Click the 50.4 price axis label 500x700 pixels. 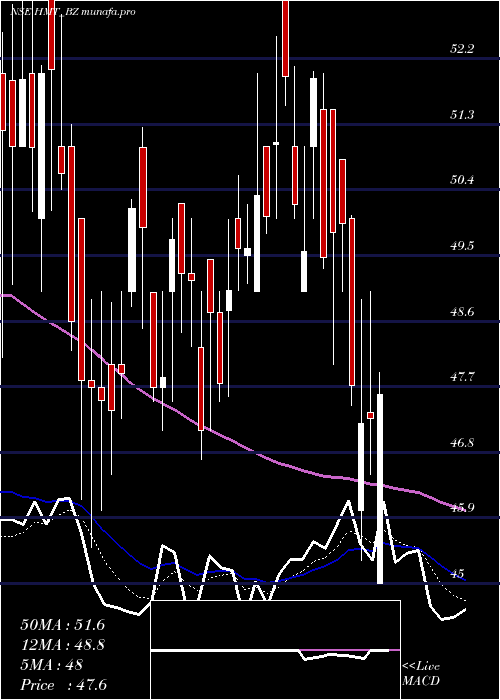click(462, 180)
